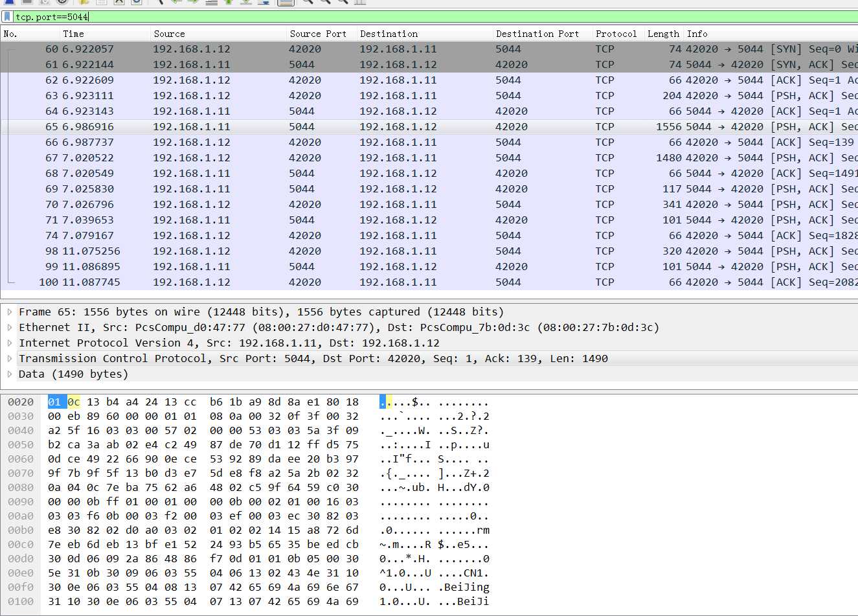
Task: Select packet 71 at time 7.039653
Action: click(429, 220)
